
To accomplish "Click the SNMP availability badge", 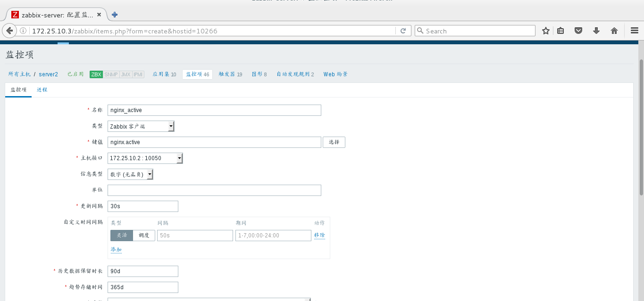I will point(111,74).
